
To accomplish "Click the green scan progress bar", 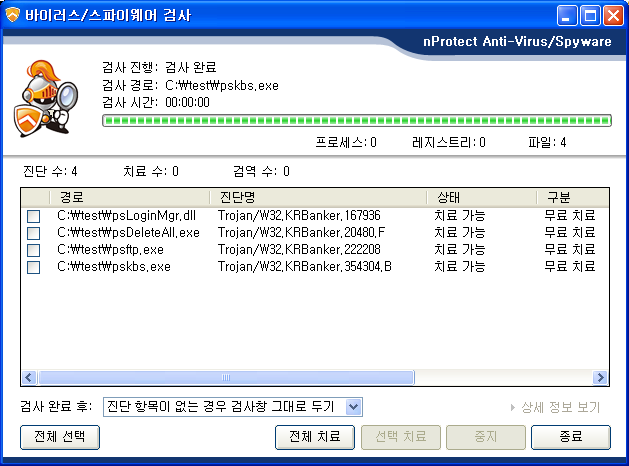I will (x=357, y=120).
